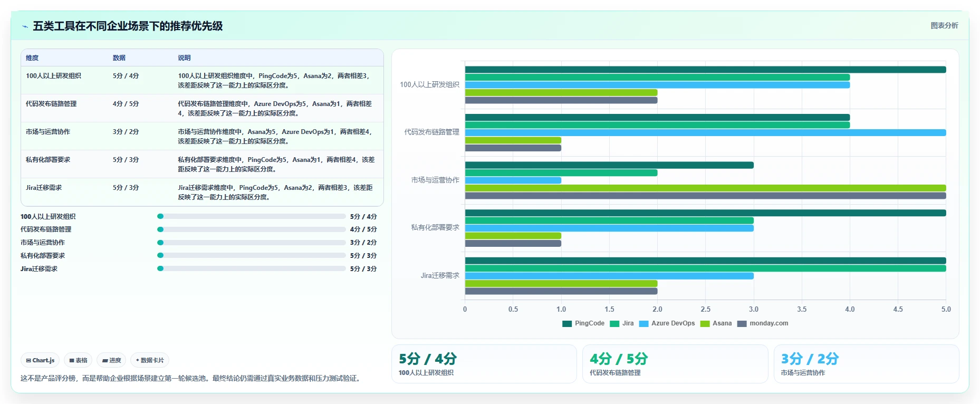Click the 2.5 tick on the chart x-axis
The width and height of the screenshot is (980, 404).
(705, 310)
